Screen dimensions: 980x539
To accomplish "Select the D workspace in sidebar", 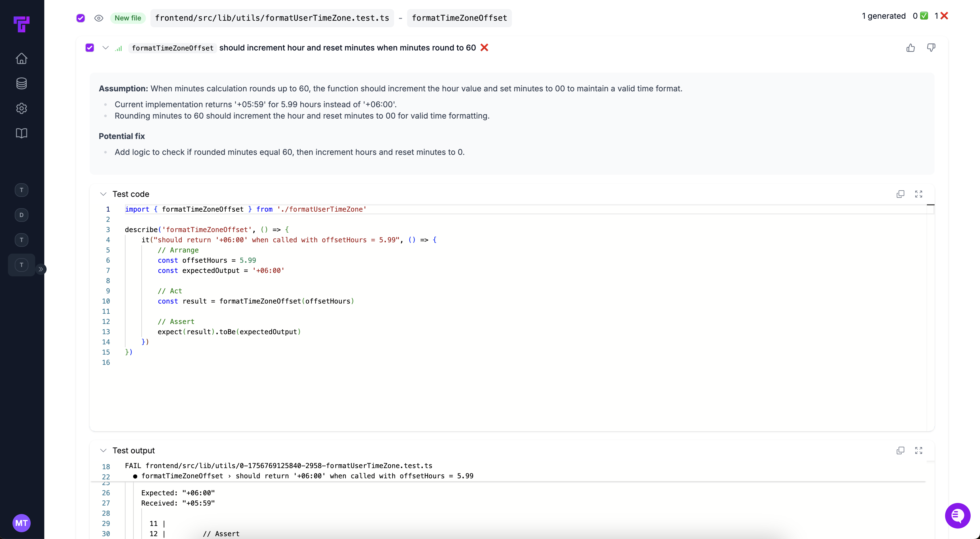I will click(x=21, y=215).
